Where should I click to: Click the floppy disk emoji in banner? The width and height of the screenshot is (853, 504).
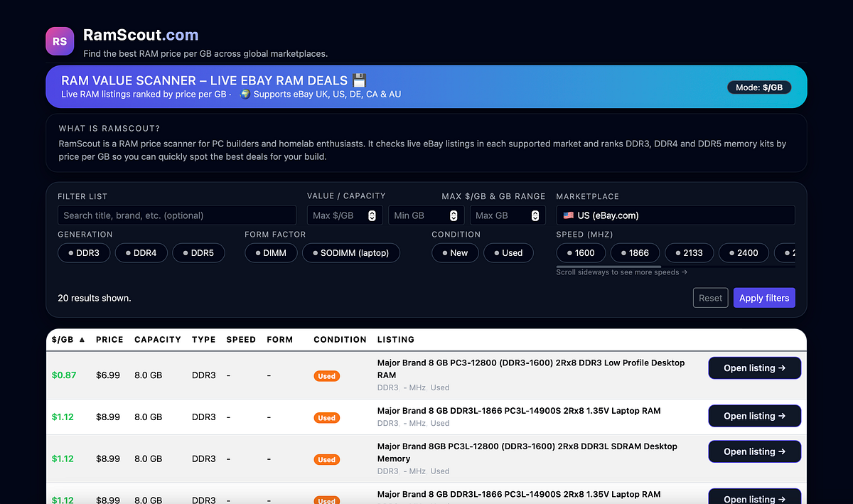coord(359,80)
